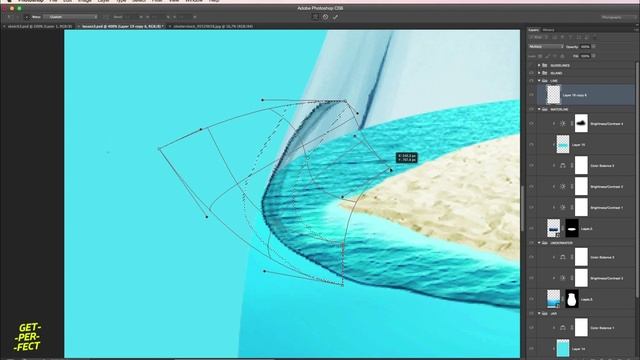Open the Fill slider popup arrow
The image size is (640, 360).
point(594,56)
